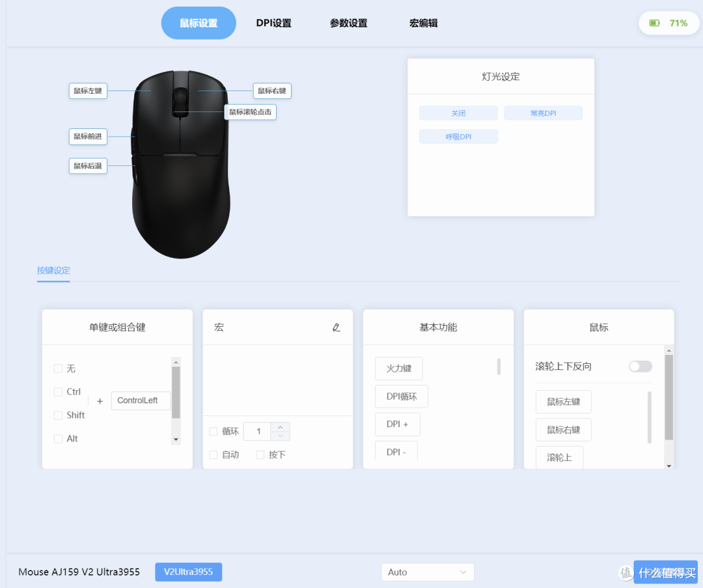Enable the Ctrl modifier checkbox

[x=58, y=392]
